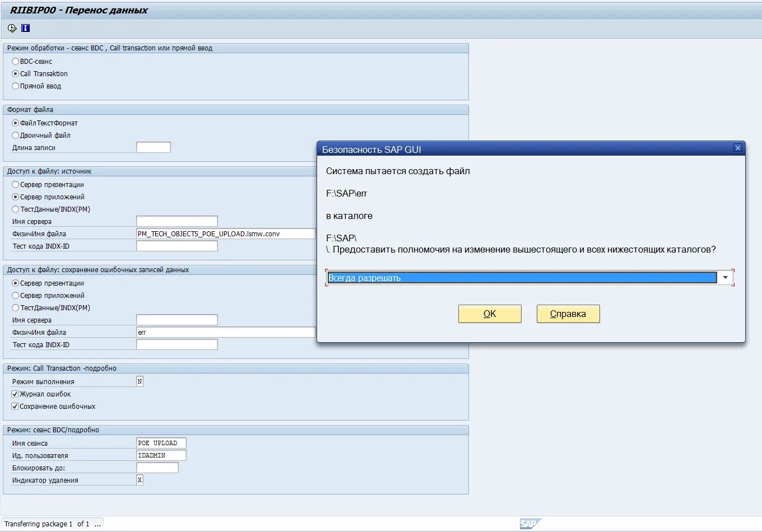Click the Режим выполнения field with N
The height and width of the screenshot is (532, 762).
[140, 381]
